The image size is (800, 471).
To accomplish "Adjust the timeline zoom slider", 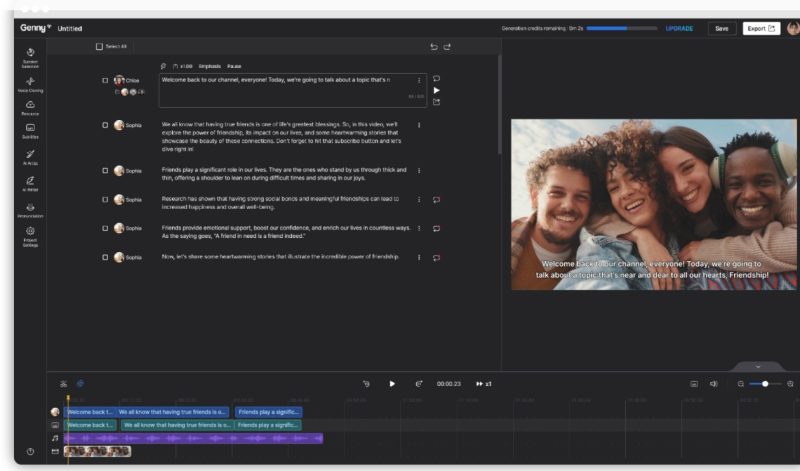I will pos(765,384).
